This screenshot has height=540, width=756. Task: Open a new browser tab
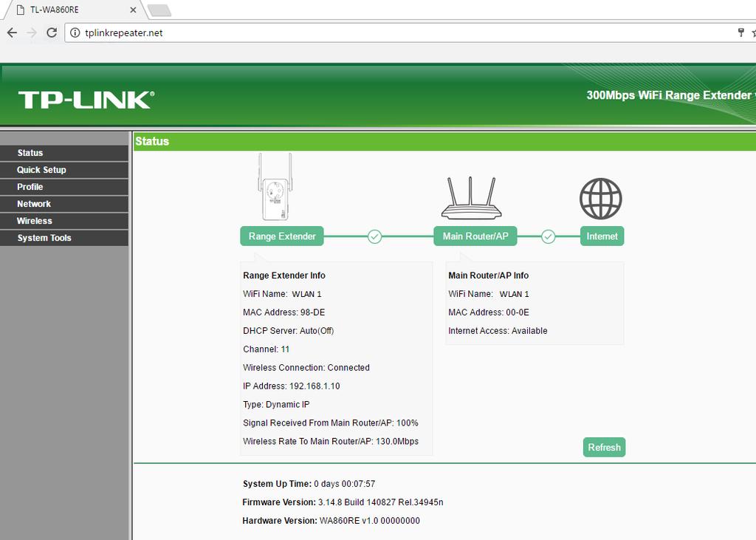click(159, 10)
